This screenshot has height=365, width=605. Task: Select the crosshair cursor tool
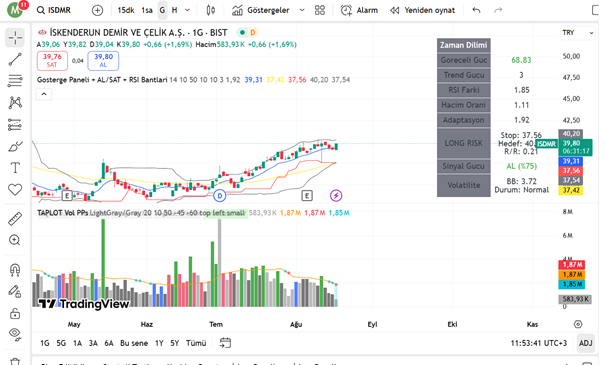tap(15, 38)
